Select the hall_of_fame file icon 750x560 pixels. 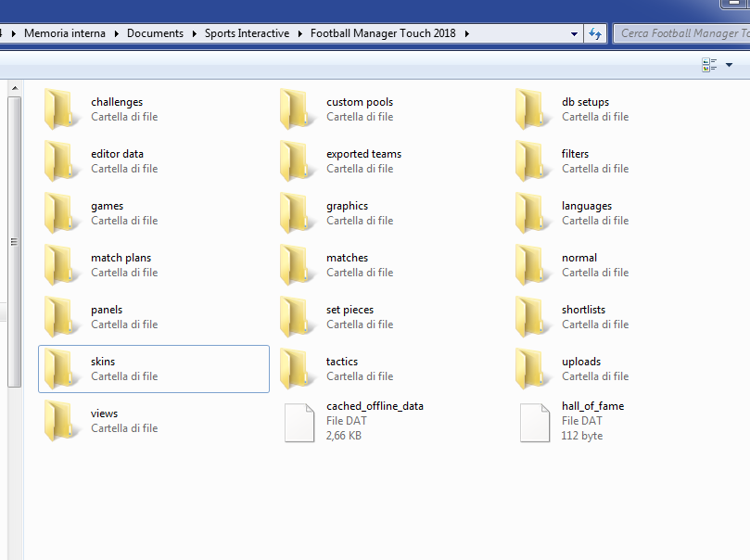pyautogui.click(x=535, y=423)
